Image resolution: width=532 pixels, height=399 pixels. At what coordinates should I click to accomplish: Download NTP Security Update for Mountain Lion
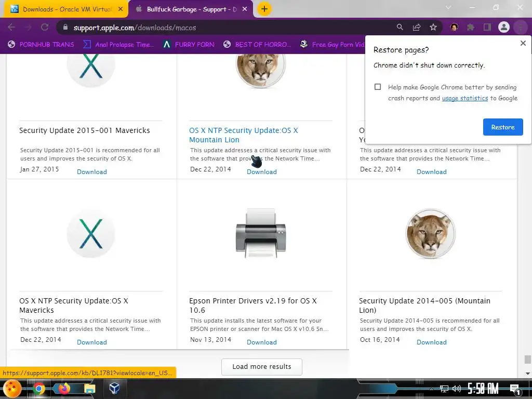(x=262, y=171)
